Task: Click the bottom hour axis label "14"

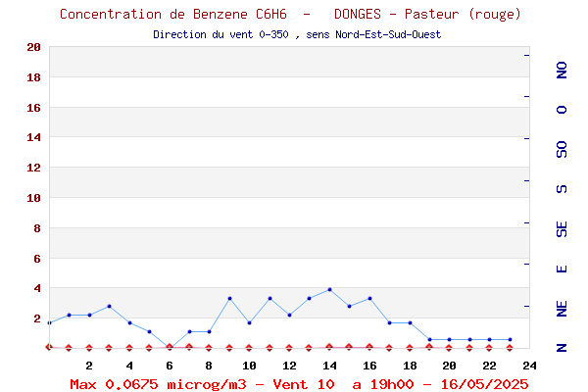Action: click(329, 366)
